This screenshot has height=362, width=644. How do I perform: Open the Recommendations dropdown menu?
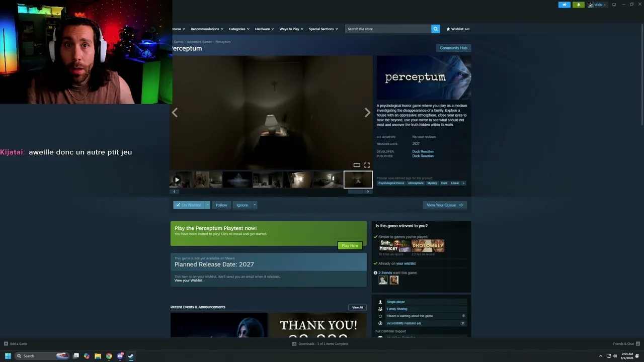pyautogui.click(x=207, y=29)
